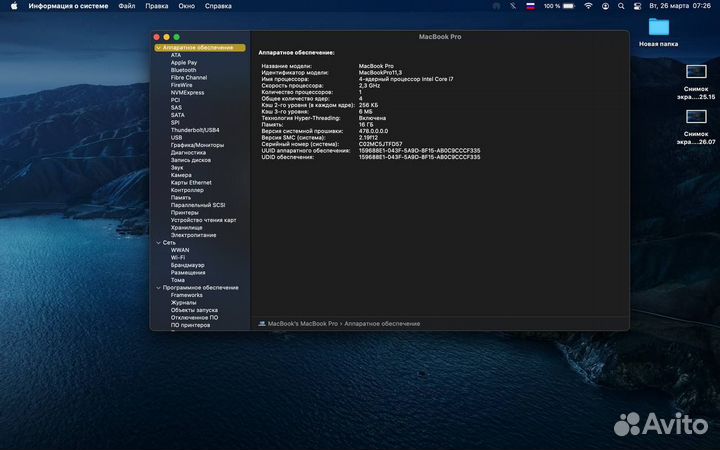Select WWAN under Сеть

pos(180,250)
